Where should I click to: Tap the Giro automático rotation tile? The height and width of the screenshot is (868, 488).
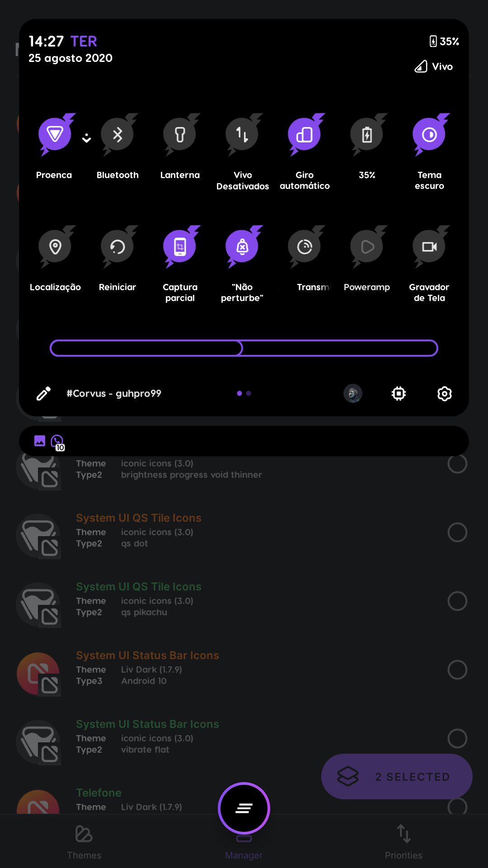coord(305,135)
